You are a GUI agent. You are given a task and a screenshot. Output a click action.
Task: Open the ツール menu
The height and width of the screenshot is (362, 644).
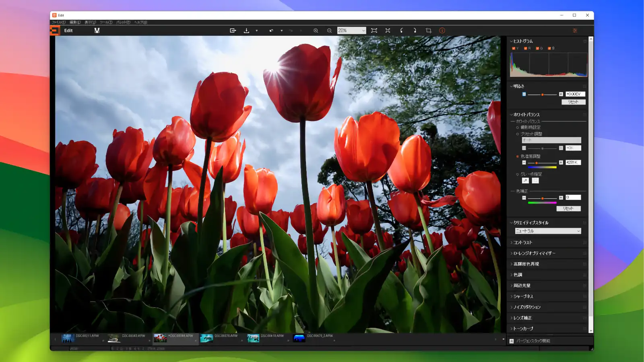tap(105, 22)
